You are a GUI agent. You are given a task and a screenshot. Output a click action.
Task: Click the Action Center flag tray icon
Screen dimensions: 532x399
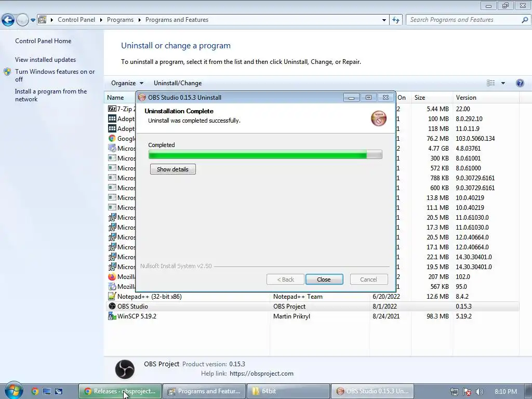coord(467,392)
